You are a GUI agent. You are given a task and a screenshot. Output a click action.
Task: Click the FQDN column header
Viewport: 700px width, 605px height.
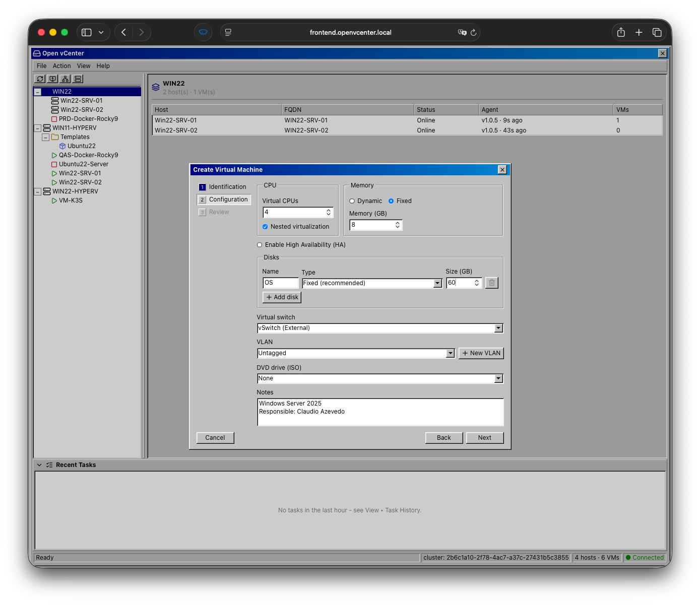pyautogui.click(x=347, y=110)
